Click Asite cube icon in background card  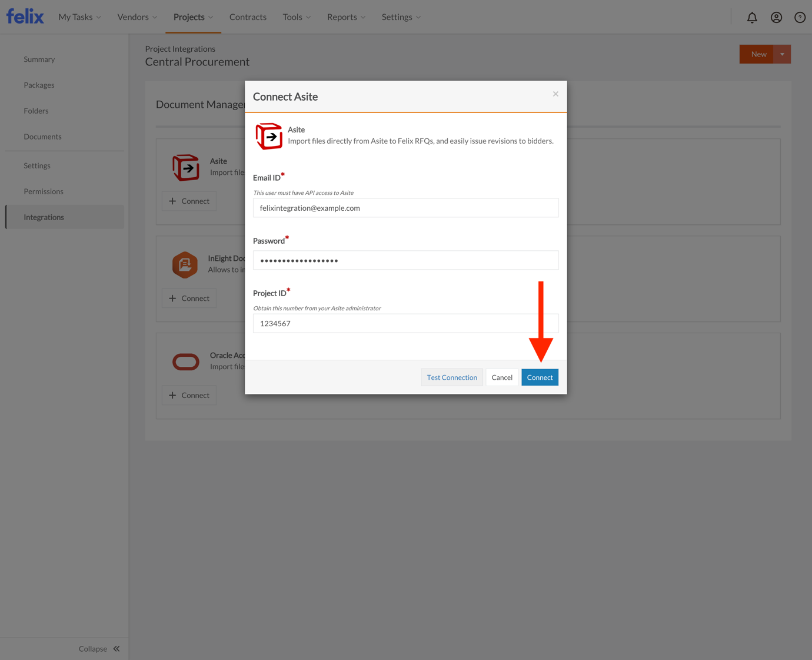[186, 167]
